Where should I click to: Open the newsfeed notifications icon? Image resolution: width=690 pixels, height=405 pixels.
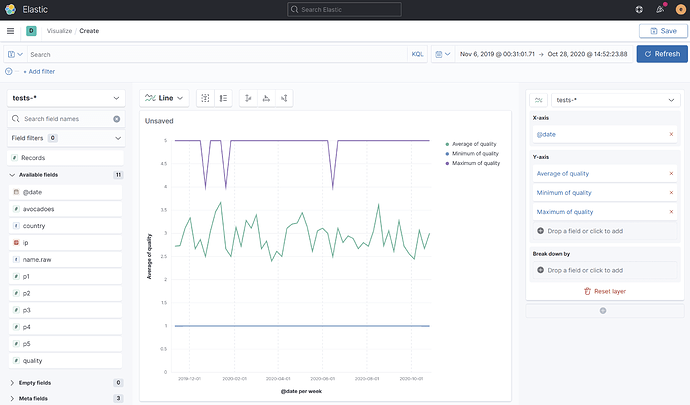pyautogui.click(x=659, y=9)
